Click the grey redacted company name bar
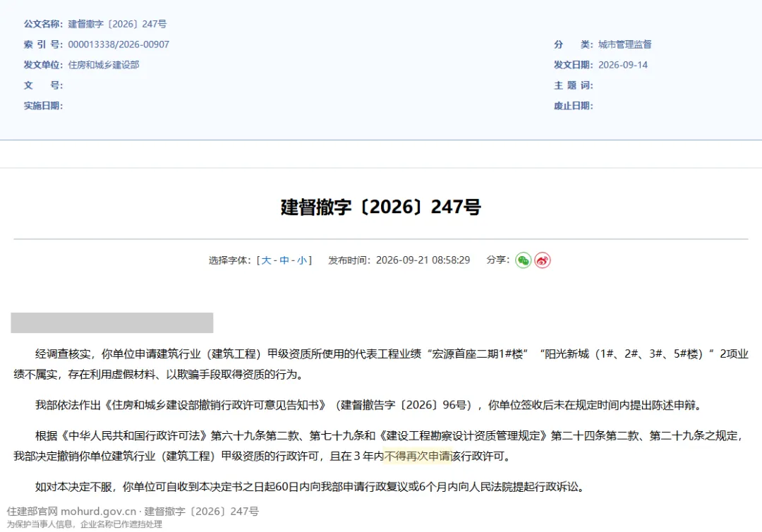 coord(111,322)
